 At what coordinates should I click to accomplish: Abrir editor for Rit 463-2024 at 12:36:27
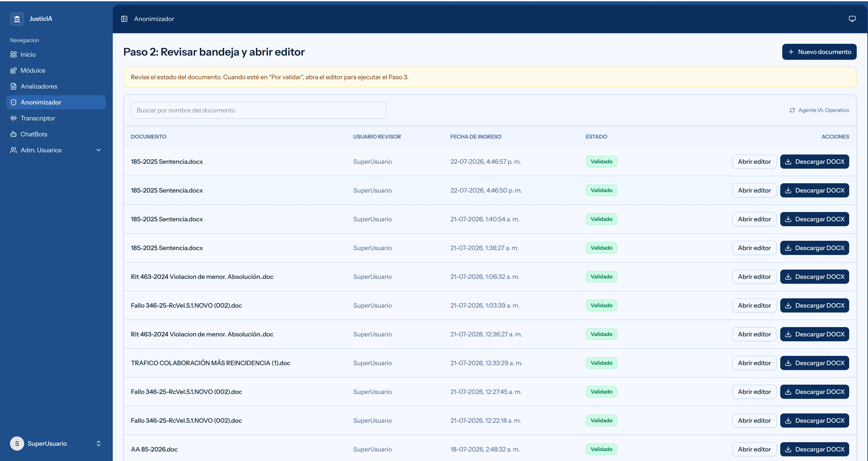click(x=754, y=334)
